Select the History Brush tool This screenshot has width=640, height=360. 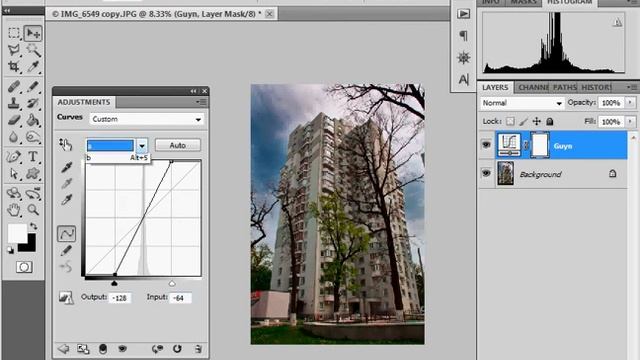33,103
